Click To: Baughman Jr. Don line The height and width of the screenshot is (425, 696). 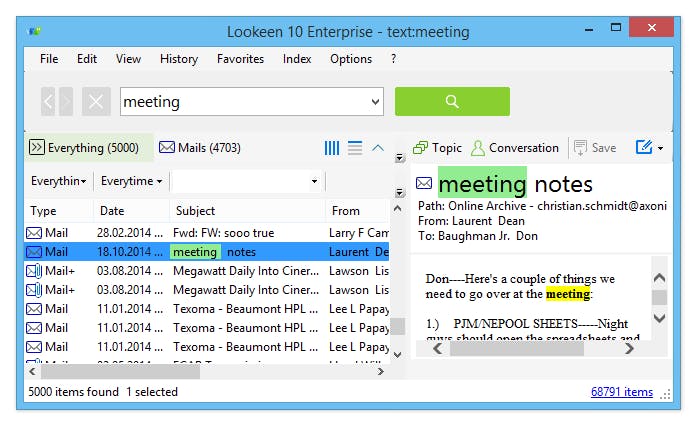[478, 236]
